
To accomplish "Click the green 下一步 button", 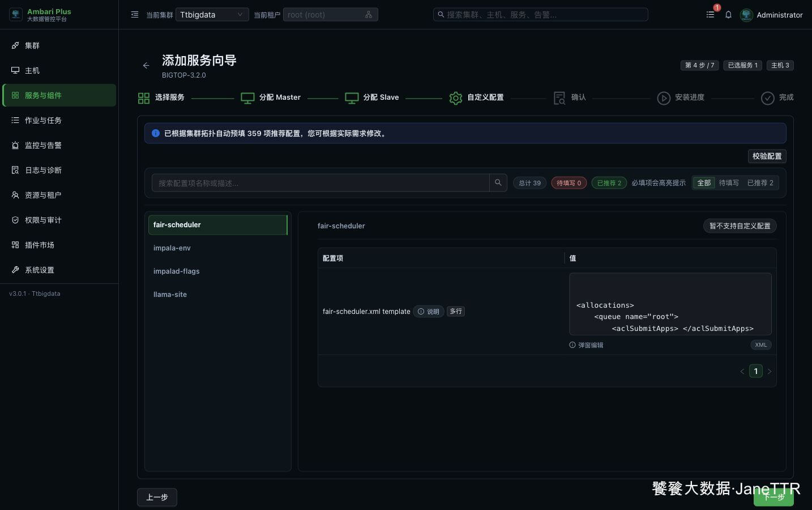I will tap(773, 497).
